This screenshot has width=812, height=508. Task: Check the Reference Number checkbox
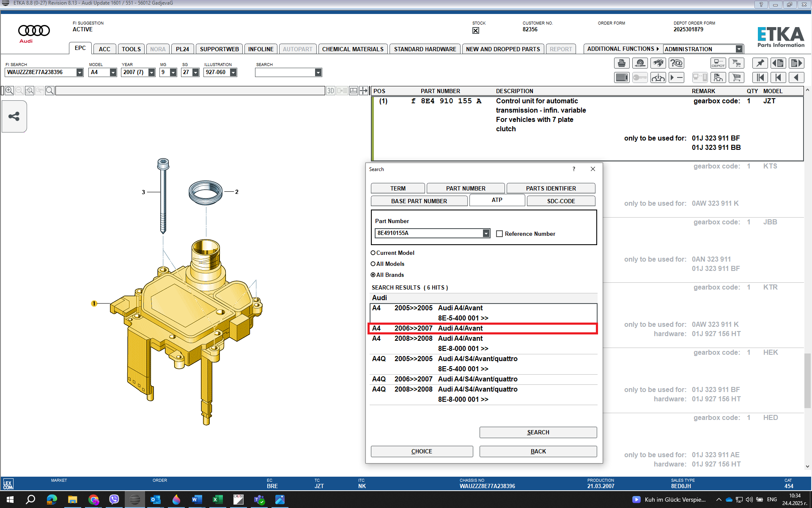[499, 234]
